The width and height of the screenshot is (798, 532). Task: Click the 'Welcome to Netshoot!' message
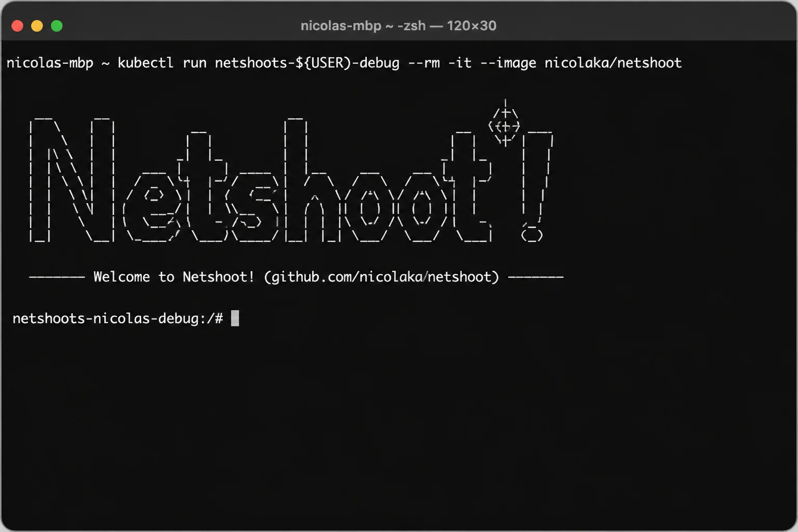pos(174,277)
